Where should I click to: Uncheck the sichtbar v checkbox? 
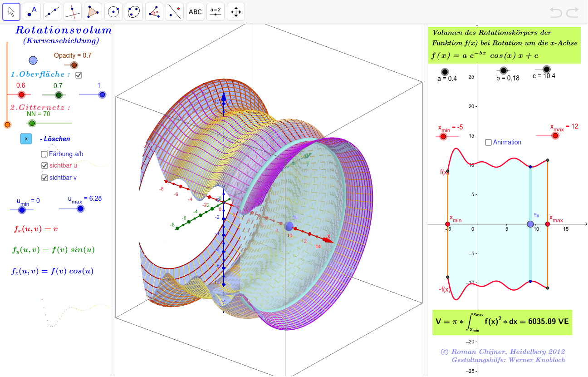[x=44, y=178]
